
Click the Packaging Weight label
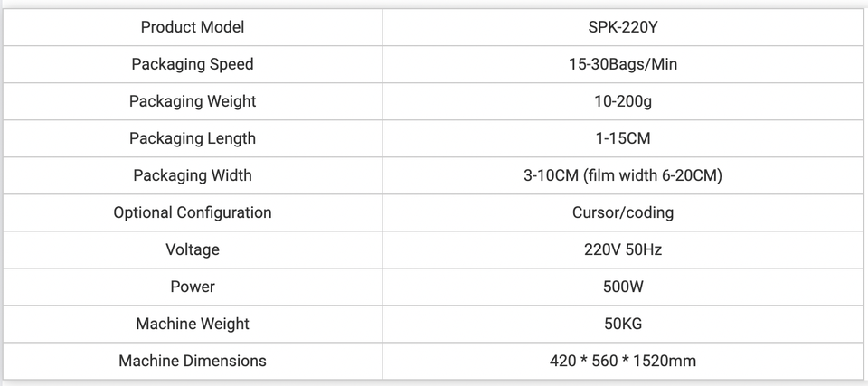click(x=193, y=101)
